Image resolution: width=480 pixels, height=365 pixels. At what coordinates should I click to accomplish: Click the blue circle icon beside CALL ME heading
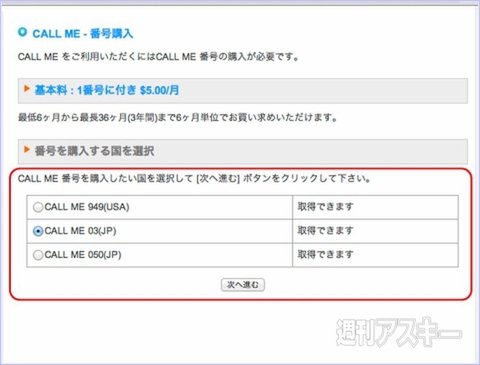[x=22, y=32]
